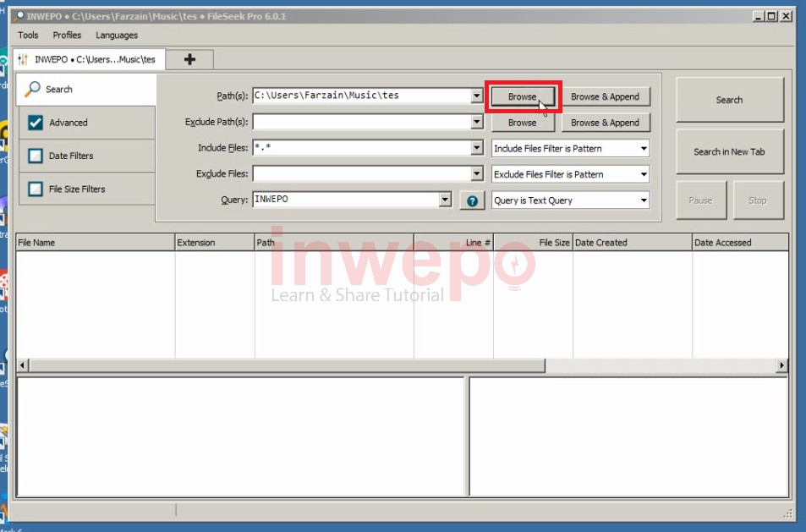This screenshot has width=806, height=532.
Task: Sort results by Date Accessed column
Action: click(740, 242)
